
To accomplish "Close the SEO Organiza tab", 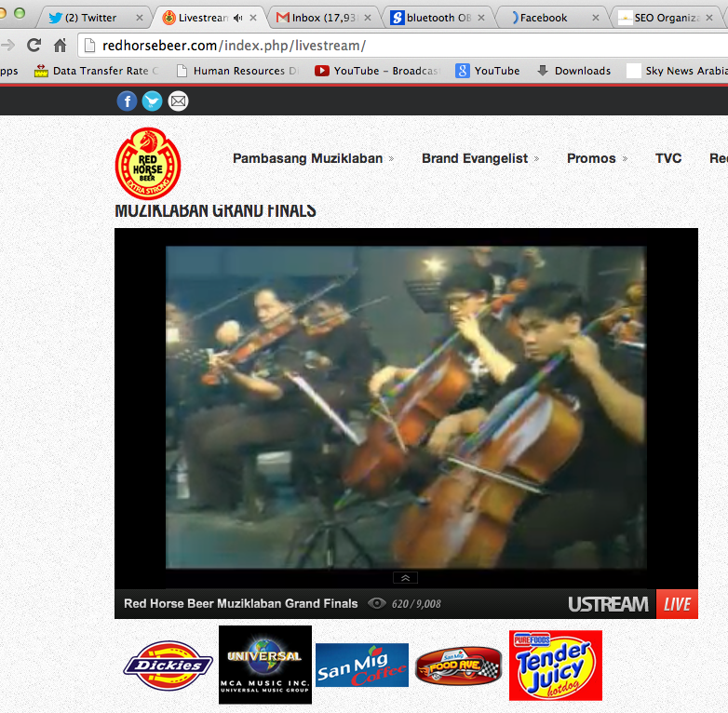I will click(x=709, y=18).
